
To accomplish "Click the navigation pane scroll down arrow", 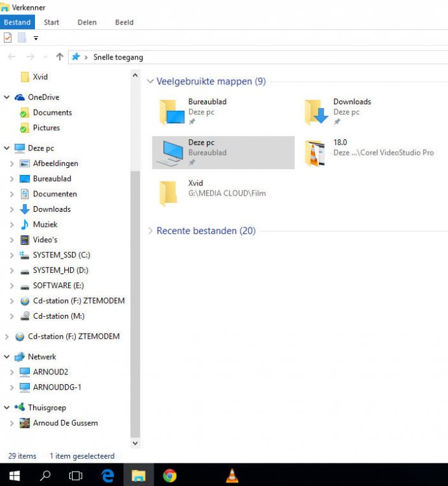I will tap(136, 443).
